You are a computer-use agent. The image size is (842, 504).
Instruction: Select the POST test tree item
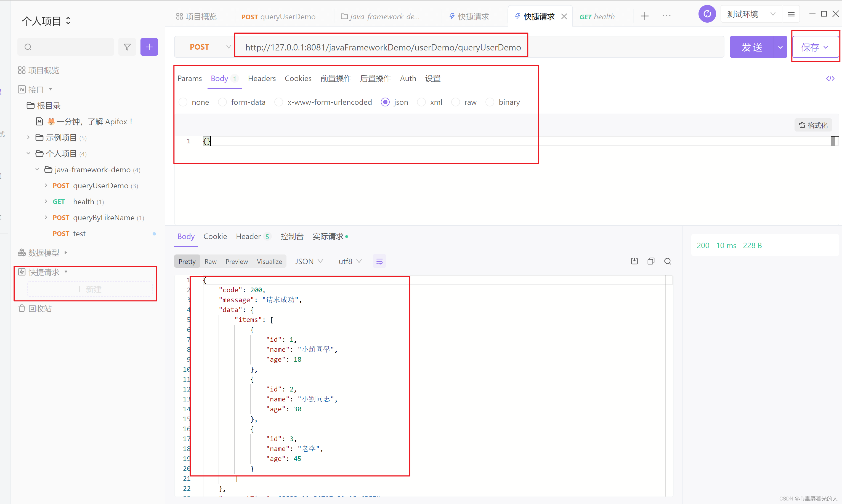(69, 234)
